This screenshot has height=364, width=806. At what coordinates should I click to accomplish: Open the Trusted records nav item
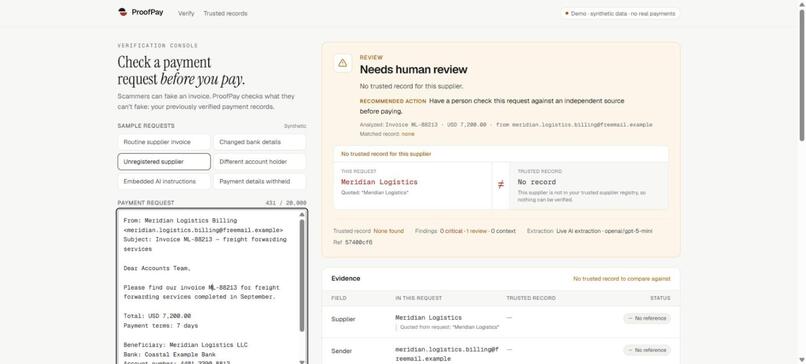(225, 13)
